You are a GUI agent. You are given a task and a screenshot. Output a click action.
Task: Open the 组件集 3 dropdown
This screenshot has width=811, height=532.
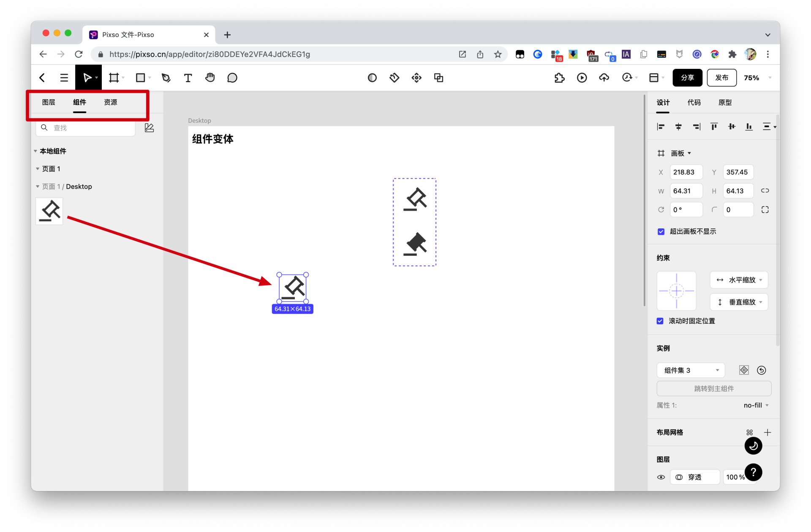(x=691, y=370)
